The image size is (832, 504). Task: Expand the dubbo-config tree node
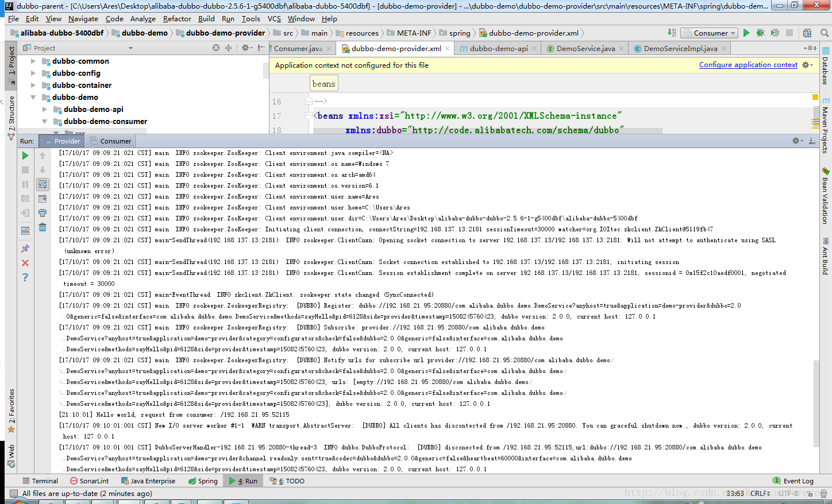coord(33,73)
